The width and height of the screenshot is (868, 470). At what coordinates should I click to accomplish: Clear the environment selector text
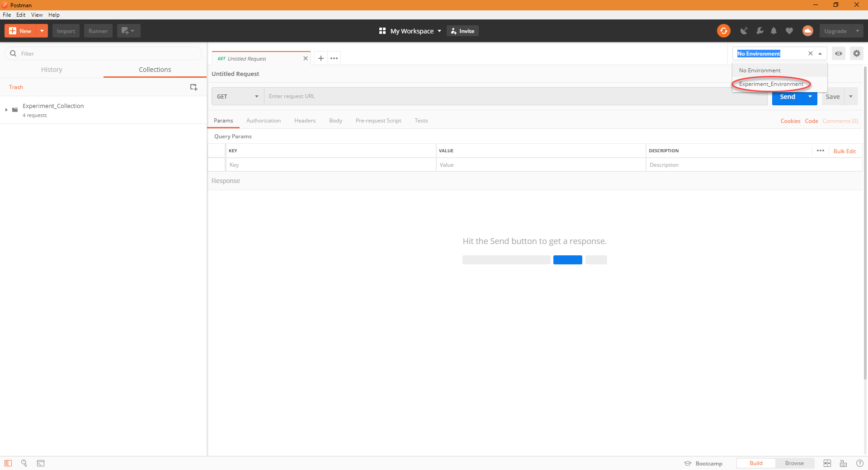pyautogui.click(x=811, y=53)
